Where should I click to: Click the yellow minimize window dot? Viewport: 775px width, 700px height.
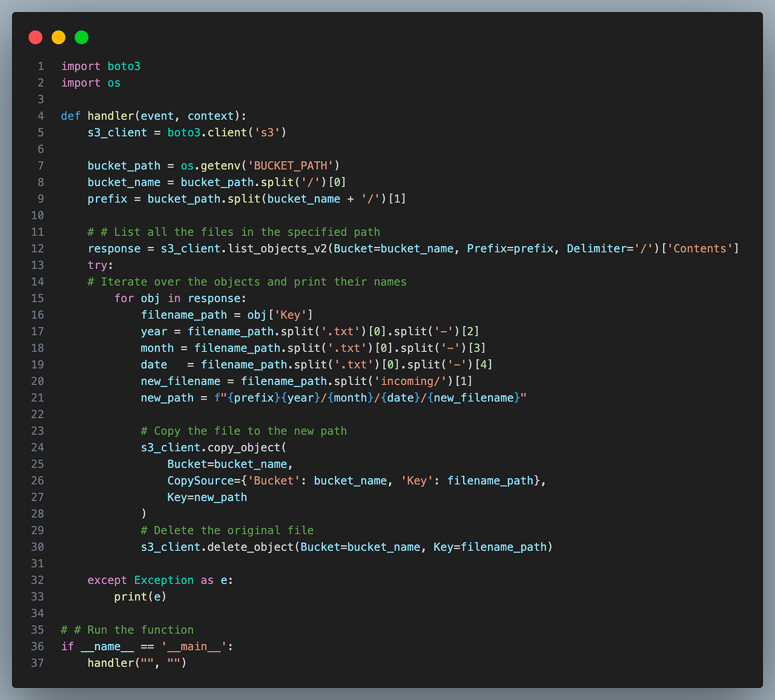59,37
